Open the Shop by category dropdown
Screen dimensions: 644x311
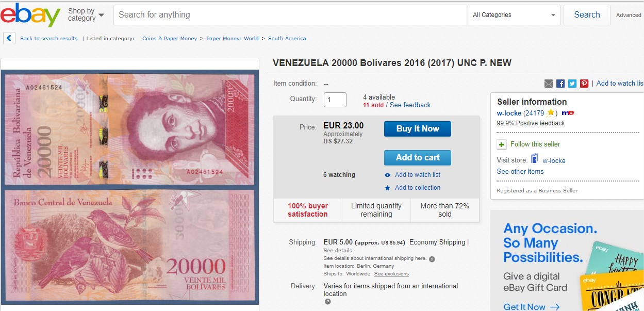coord(86,14)
